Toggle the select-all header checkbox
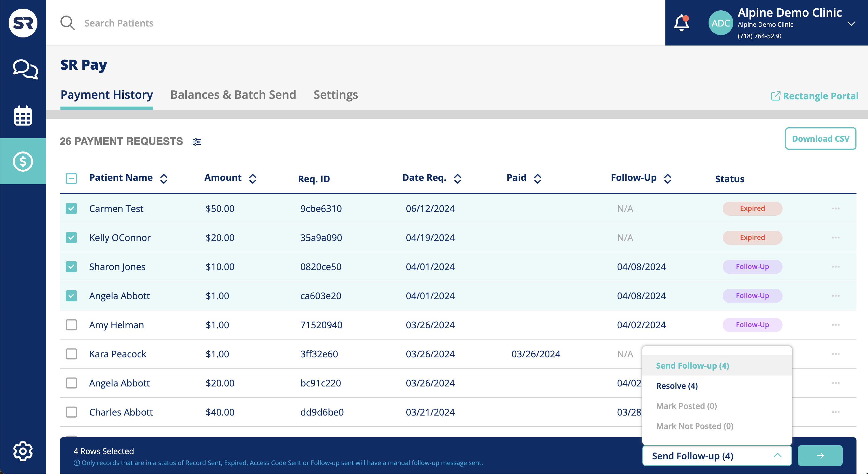 (x=71, y=178)
